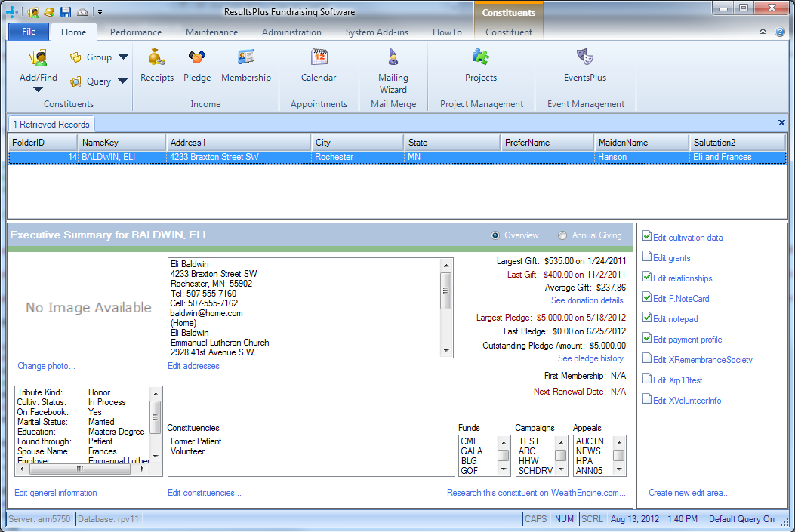Click the 1 Retrieved Records tab
The width and height of the screenshot is (795, 532).
[x=51, y=124]
